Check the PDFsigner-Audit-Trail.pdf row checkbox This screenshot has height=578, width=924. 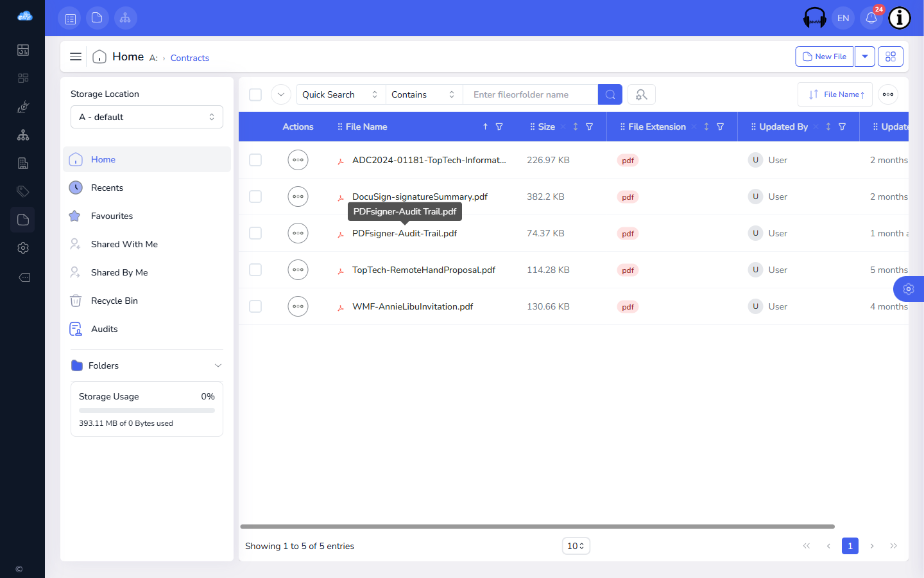[x=255, y=233]
